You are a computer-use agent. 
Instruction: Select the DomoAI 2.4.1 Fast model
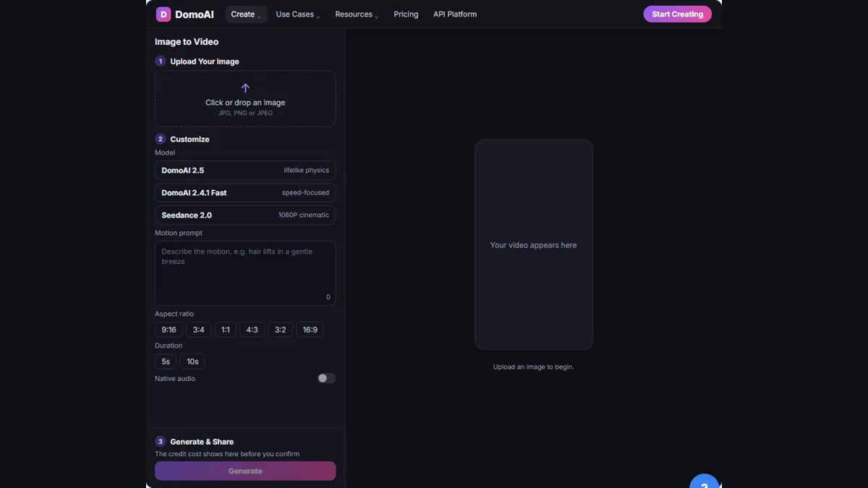pos(245,193)
